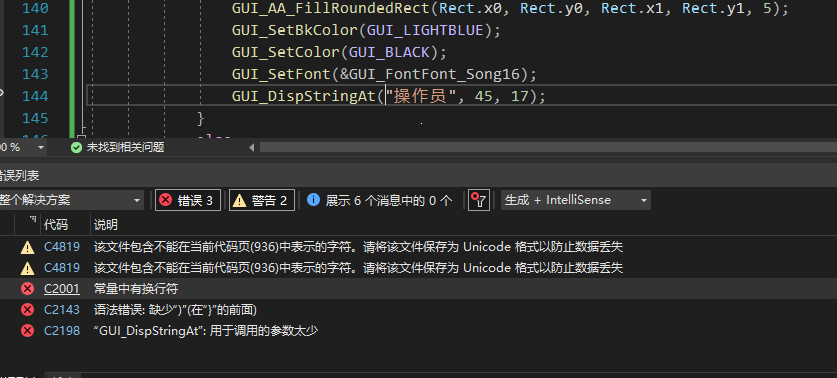Toggle the 警告 2 warnings filter
The width and height of the screenshot is (837, 378).
pos(262,200)
